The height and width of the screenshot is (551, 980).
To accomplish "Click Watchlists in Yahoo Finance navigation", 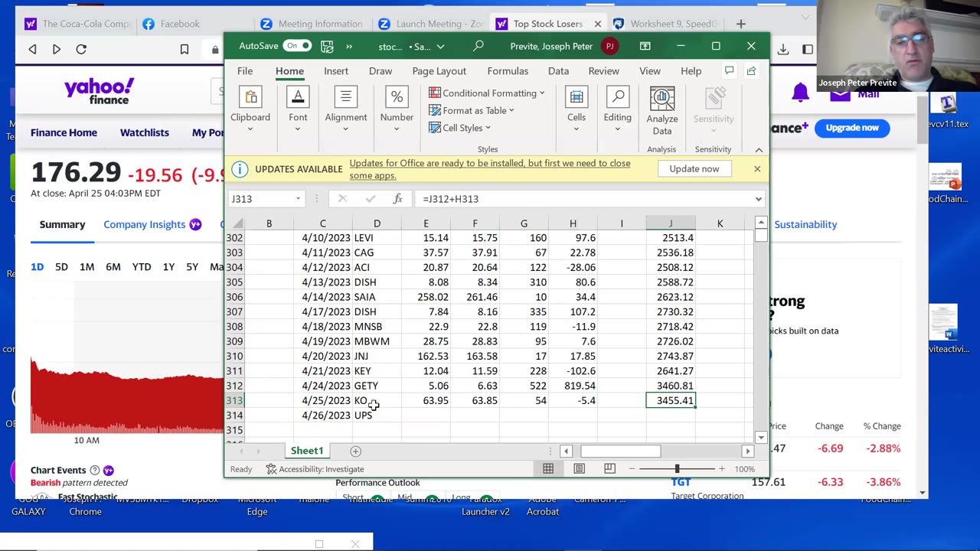I will 145,132.
